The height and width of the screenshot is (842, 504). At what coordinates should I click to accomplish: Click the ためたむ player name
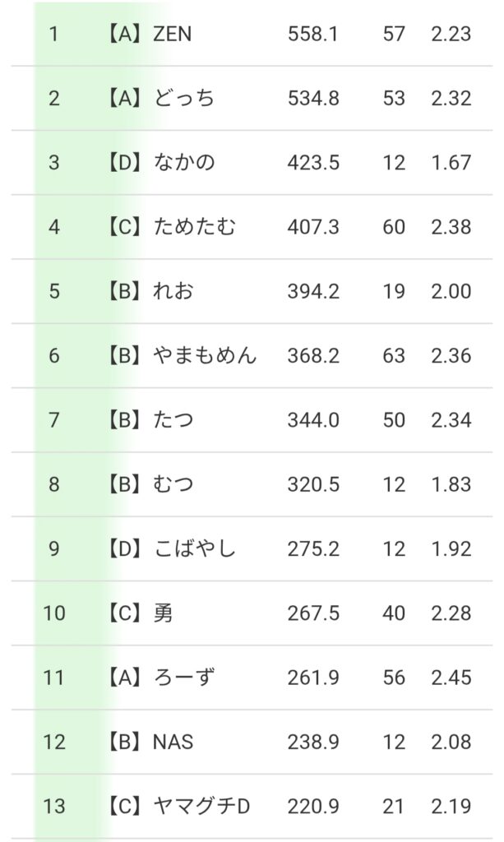tap(195, 227)
